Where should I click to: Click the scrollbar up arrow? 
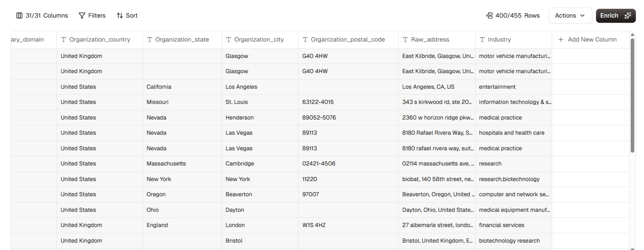632,35
